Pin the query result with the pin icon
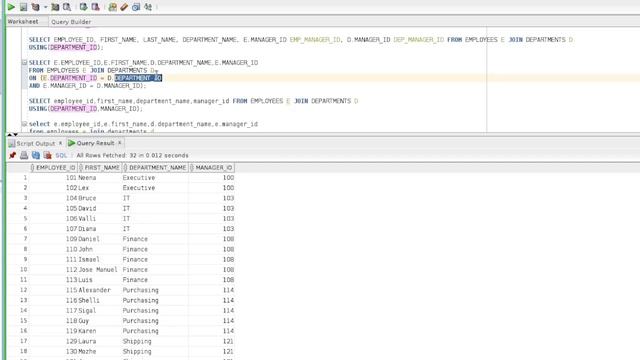 tap(12, 155)
